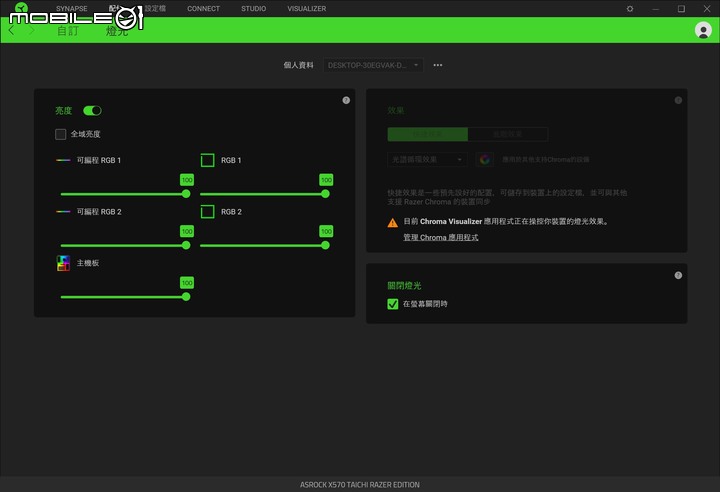Screen dimensions: 720x492
Task: Go forward with the right arrow
Action: pos(31,30)
